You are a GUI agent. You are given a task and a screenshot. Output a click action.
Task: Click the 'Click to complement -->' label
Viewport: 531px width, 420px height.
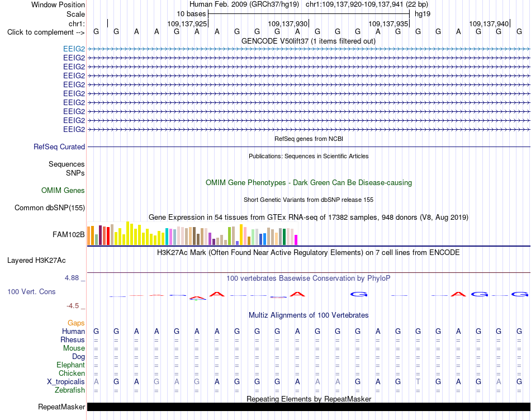pos(46,32)
